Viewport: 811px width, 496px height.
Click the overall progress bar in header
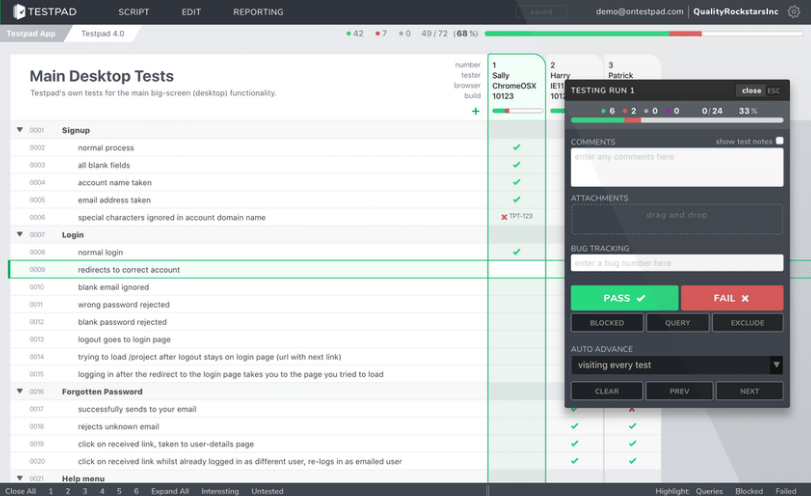(643, 34)
